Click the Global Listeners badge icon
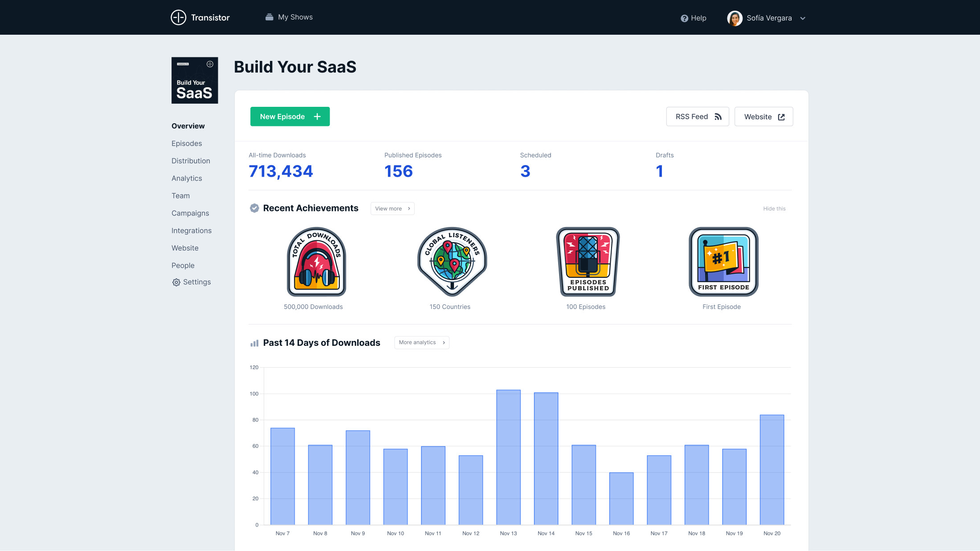This screenshot has width=980, height=551. click(452, 262)
